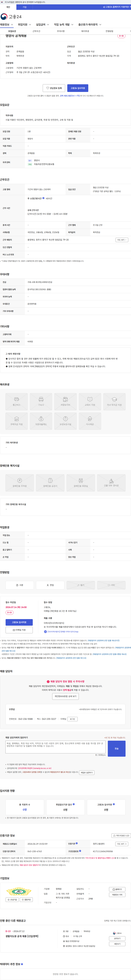Viewport: 131px width, 980px height.
Task: Select the 직원대출제도 welfare icon
Action: click(41, 421)
